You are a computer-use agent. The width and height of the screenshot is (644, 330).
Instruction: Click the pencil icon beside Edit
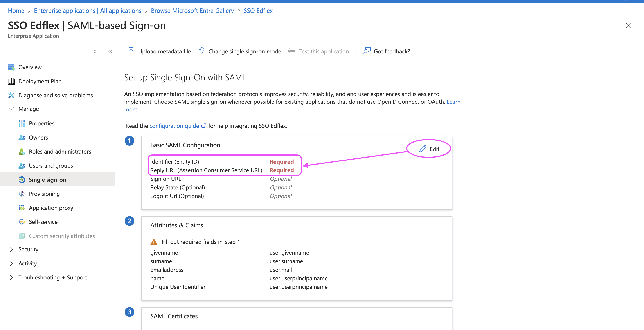(423, 149)
